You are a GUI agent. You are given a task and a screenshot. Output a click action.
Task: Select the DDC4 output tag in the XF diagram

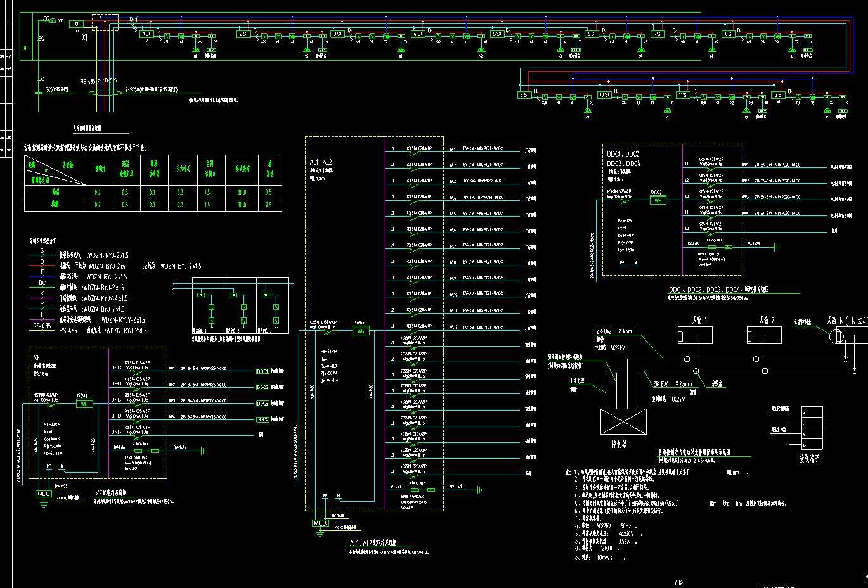click(x=262, y=419)
